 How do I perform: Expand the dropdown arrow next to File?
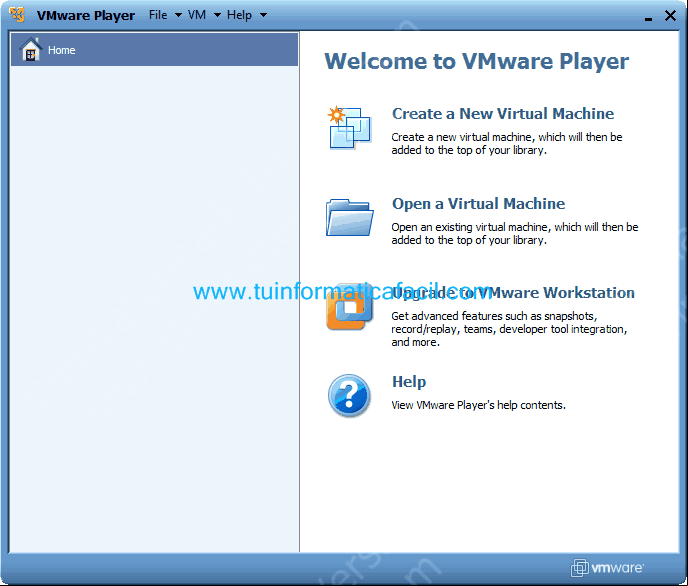click(178, 15)
